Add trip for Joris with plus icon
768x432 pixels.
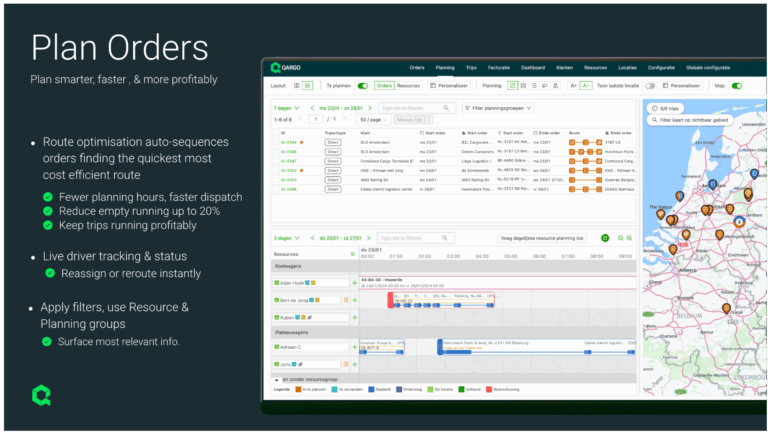(355, 364)
